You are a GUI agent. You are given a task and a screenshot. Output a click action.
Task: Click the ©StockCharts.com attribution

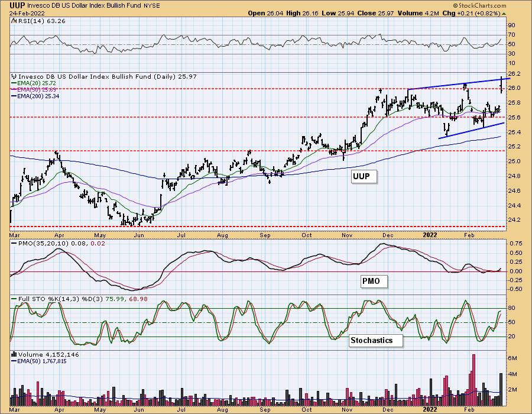[480, 5]
